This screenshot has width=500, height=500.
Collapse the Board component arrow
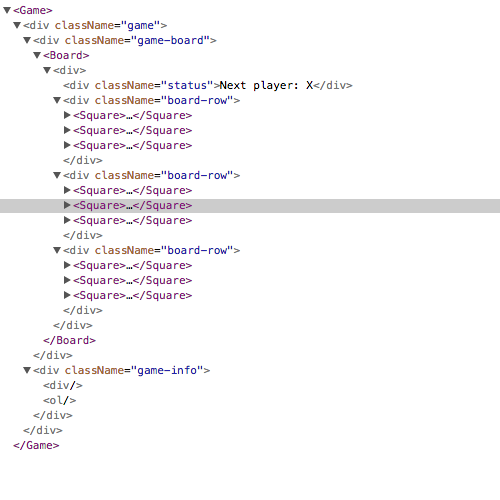click(x=37, y=55)
